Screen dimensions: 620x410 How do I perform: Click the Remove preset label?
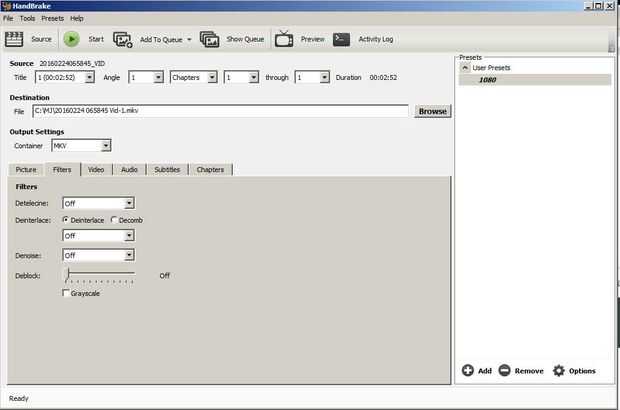(529, 371)
